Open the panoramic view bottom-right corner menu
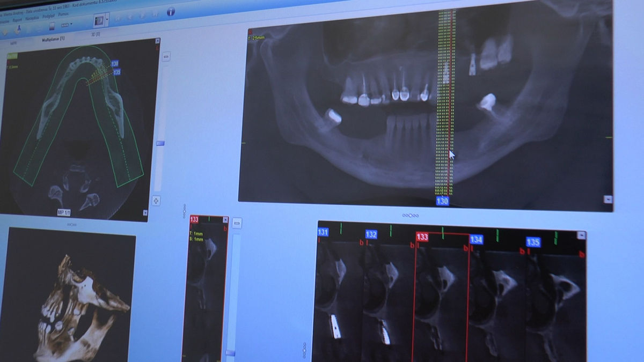644x362 pixels. click(608, 199)
